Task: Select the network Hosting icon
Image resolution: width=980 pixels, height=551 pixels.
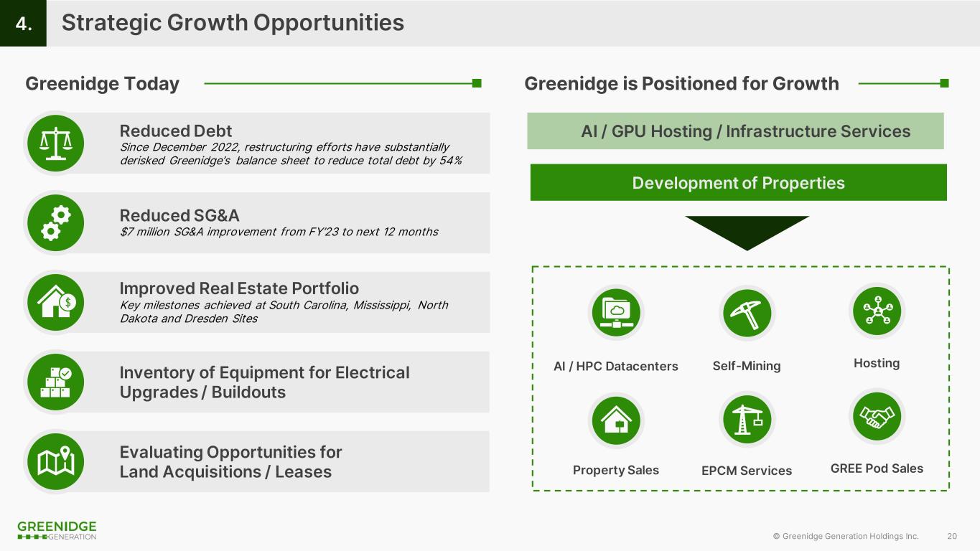Action: tap(876, 311)
